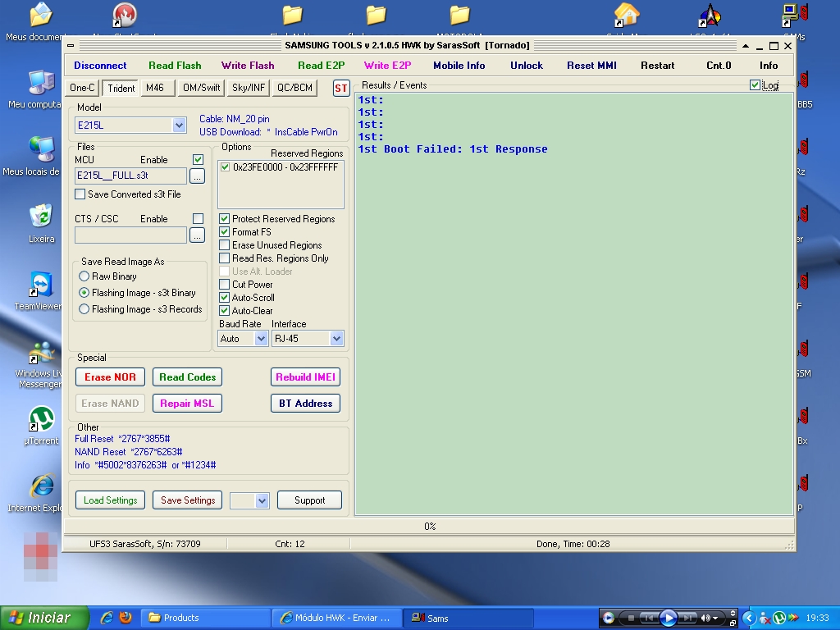Click the µTorrent system tray icon
This screenshot has height=630, width=840.
[x=779, y=618]
